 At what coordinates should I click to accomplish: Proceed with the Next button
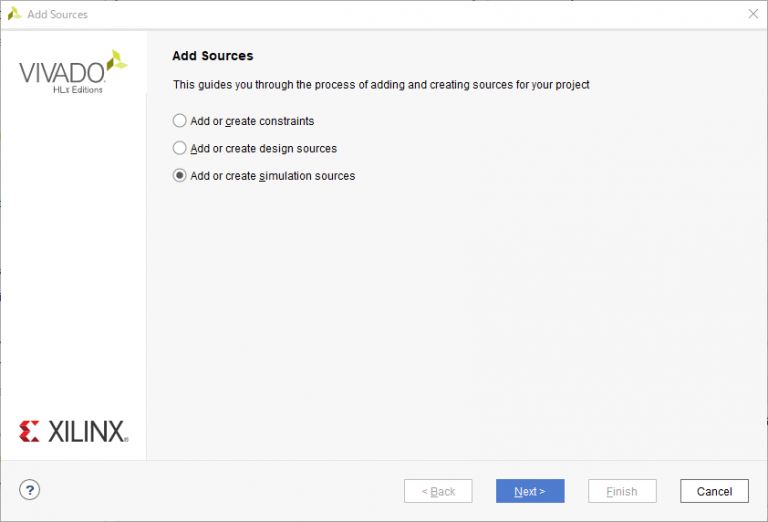pyautogui.click(x=530, y=491)
